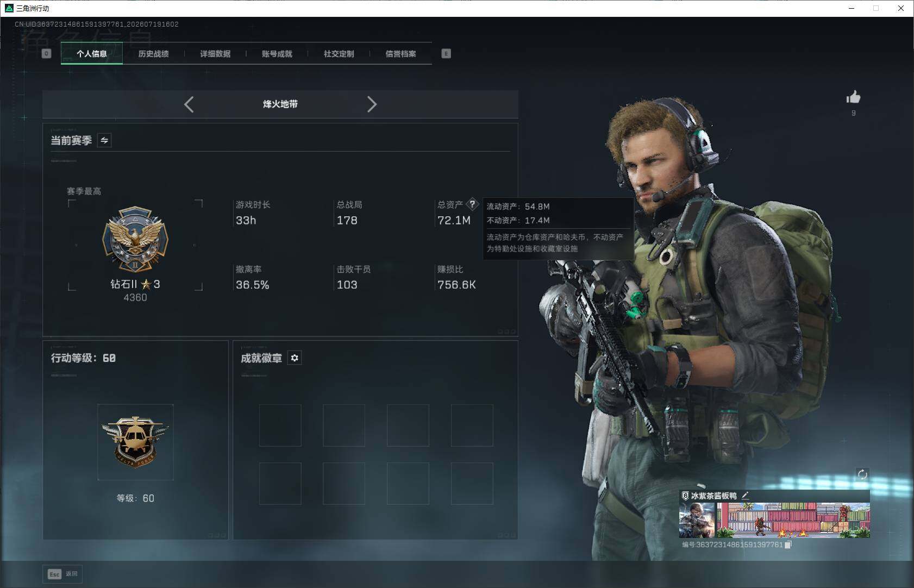Give a thumbs-up like to this profile
Image resolution: width=914 pixels, height=588 pixels.
(853, 97)
